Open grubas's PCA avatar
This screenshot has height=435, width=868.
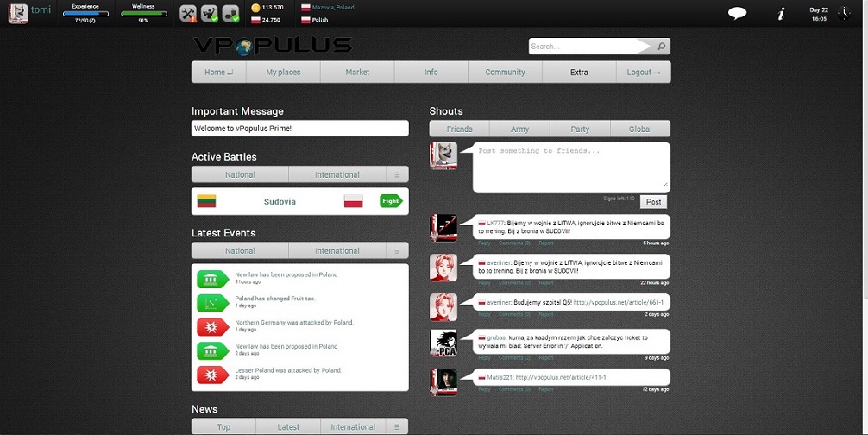click(x=443, y=344)
